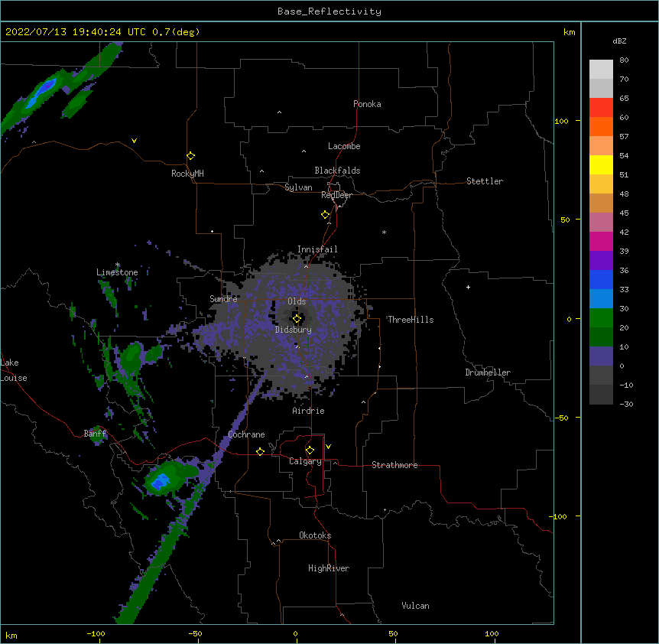Select the light blue 30-33 dBZ swatch

point(601,299)
